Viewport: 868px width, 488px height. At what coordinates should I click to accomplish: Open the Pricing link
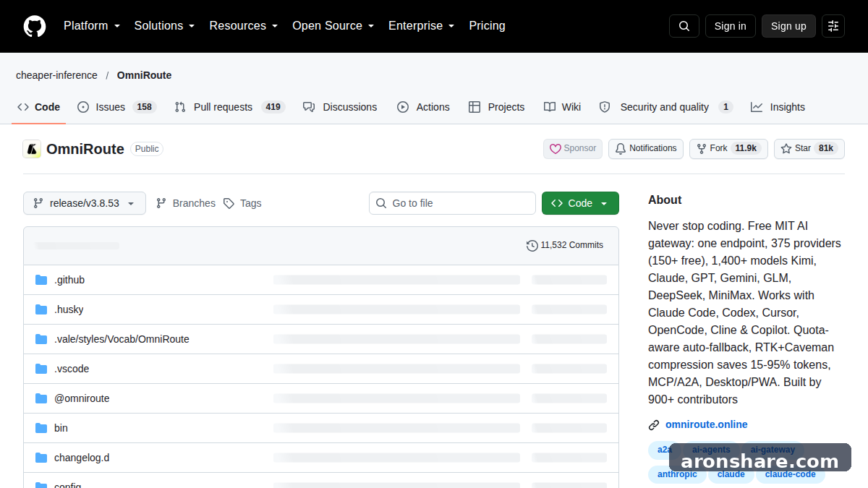(x=488, y=25)
